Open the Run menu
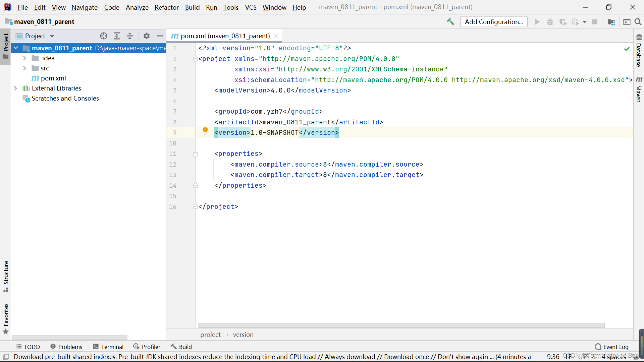The image size is (644, 362). (x=211, y=7)
